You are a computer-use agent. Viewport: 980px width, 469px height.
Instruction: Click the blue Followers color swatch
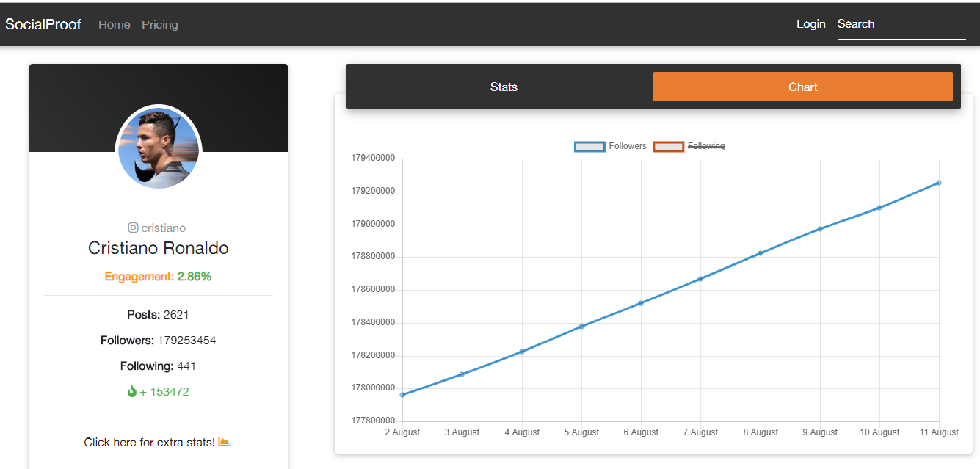point(588,146)
